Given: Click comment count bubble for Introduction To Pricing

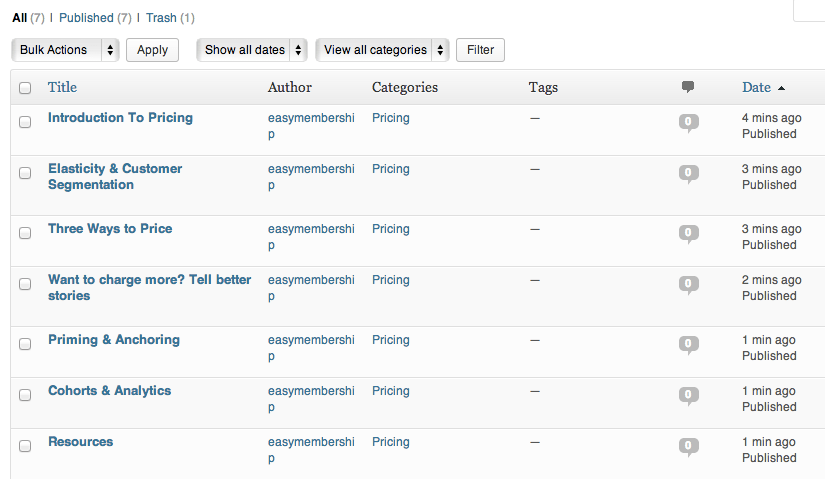Looking at the screenshot, I should point(688,122).
